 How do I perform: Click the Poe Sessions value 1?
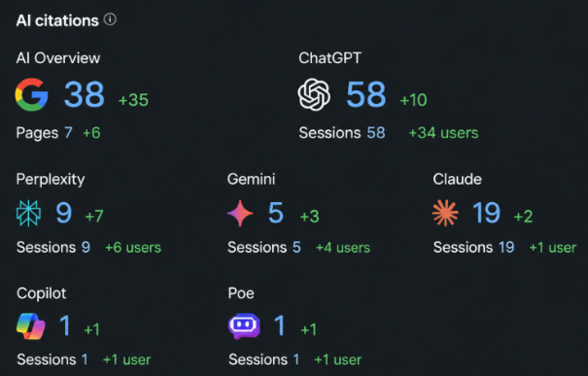tap(296, 359)
